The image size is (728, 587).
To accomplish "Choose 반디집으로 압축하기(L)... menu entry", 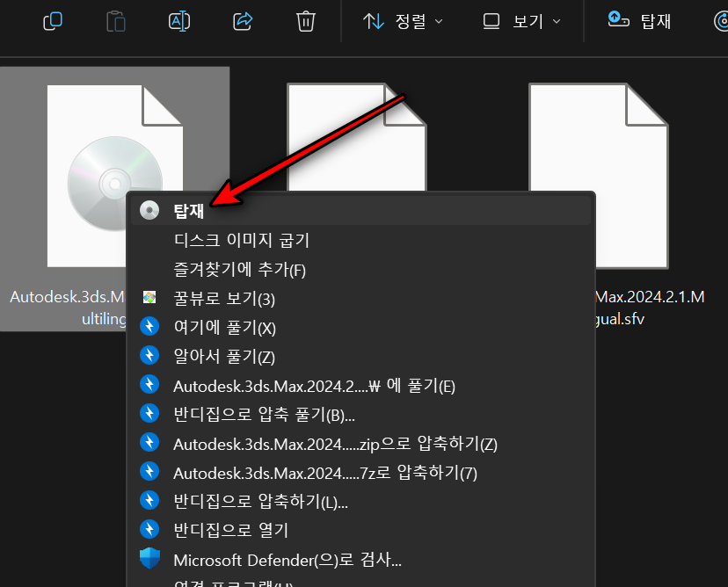I will 360,501.
